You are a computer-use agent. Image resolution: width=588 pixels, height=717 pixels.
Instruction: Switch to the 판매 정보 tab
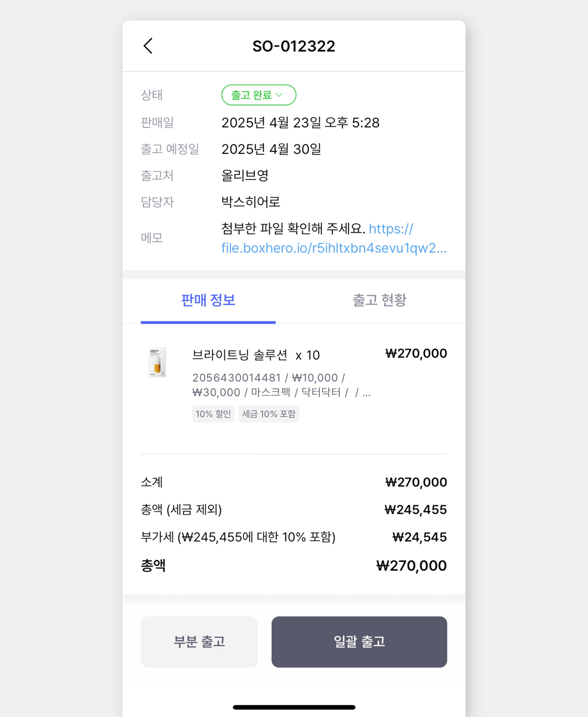(x=208, y=300)
